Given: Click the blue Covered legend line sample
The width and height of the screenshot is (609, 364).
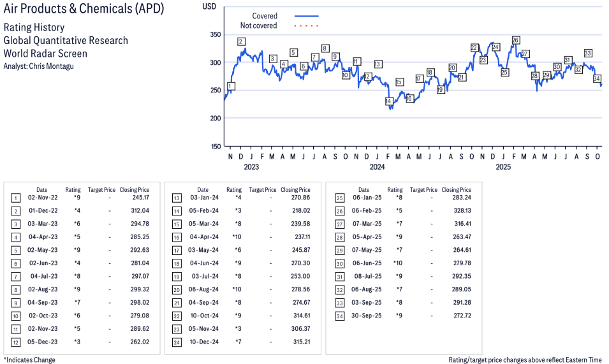Looking at the screenshot, I should pyautogui.click(x=307, y=16).
